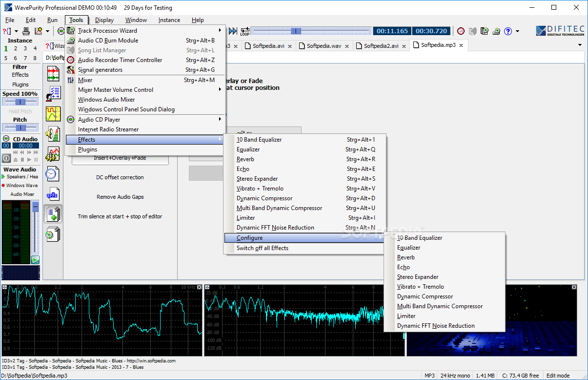
Task: Click Switch off all Effects
Action: click(x=305, y=248)
